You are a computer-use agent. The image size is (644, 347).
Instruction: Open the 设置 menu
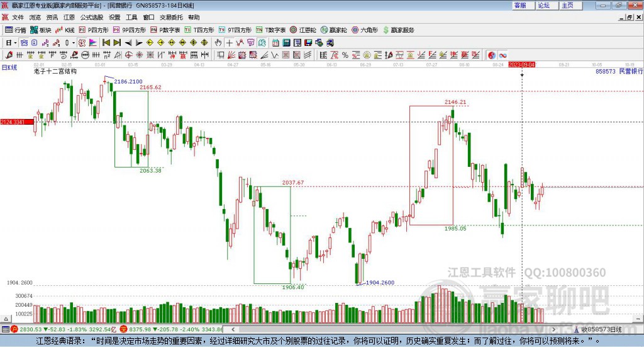[114, 17]
